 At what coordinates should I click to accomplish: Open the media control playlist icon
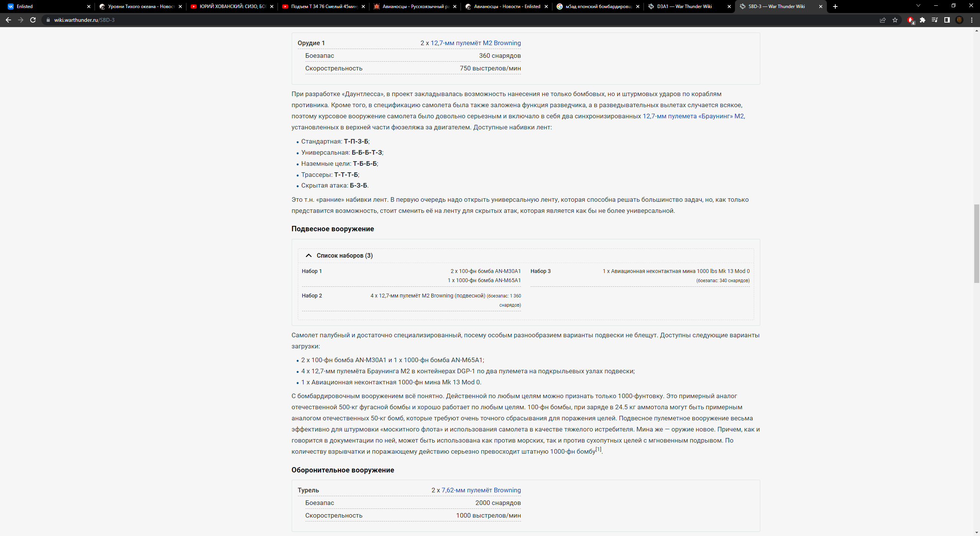935,20
